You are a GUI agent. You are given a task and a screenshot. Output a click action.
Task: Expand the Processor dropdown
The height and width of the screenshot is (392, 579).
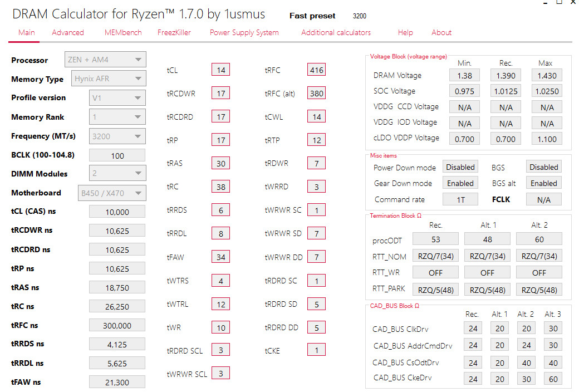(105, 60)
